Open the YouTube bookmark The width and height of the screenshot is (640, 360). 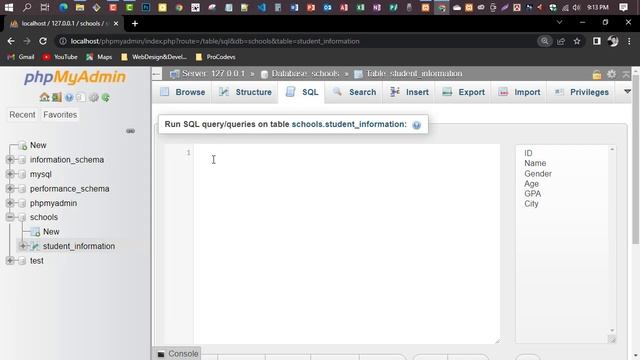(60, 57)
